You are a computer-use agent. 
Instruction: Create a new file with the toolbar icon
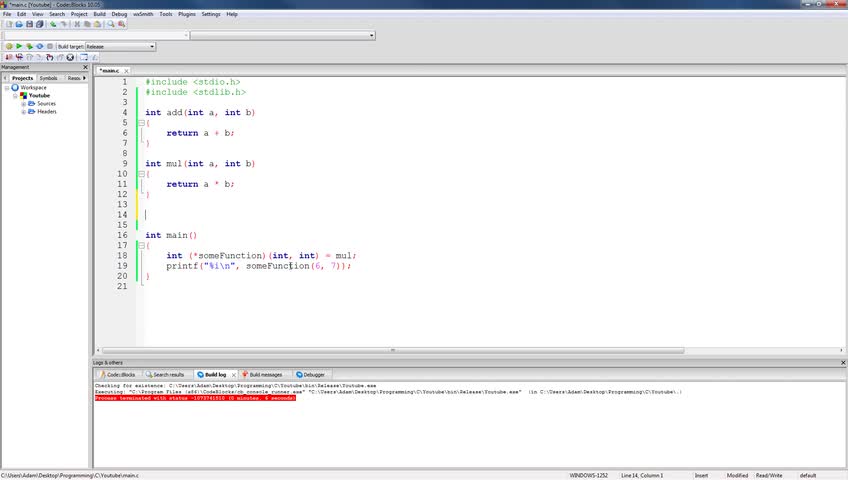point(9,24)
